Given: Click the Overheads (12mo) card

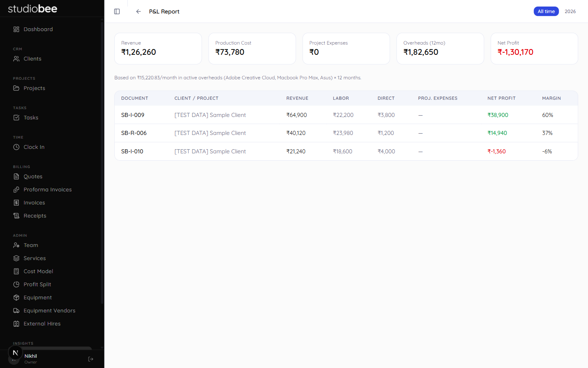Looking at the screenshot, I should (440, 49).
